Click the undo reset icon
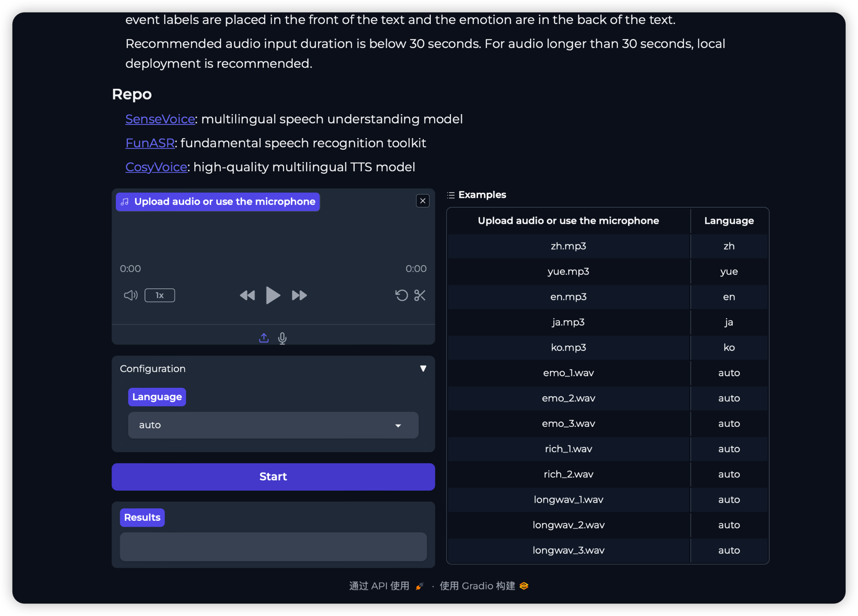 tap(401, 295)
